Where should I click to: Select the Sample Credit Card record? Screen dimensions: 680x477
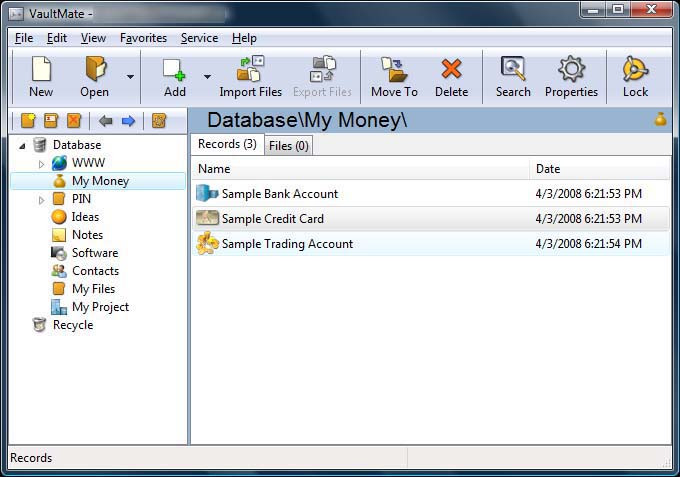click(272, 219)
